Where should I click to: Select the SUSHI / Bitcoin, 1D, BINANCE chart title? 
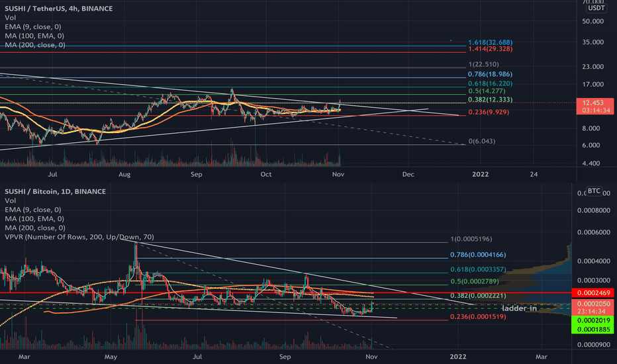[56, 191]
